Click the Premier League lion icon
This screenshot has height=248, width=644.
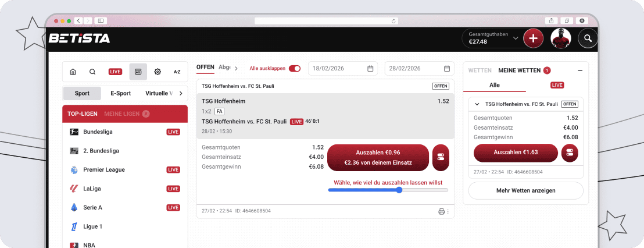(74, 170)
